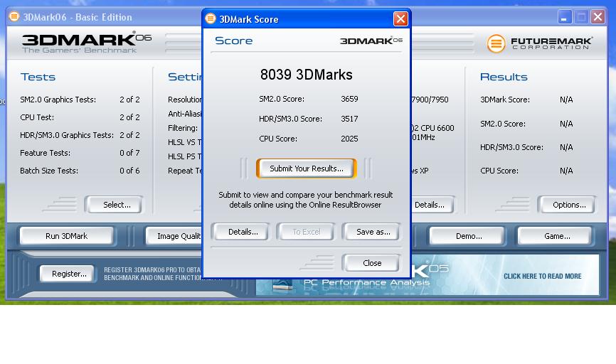Click the 'Click here to read more' banner
616x364 pixels.
[542, 276]
